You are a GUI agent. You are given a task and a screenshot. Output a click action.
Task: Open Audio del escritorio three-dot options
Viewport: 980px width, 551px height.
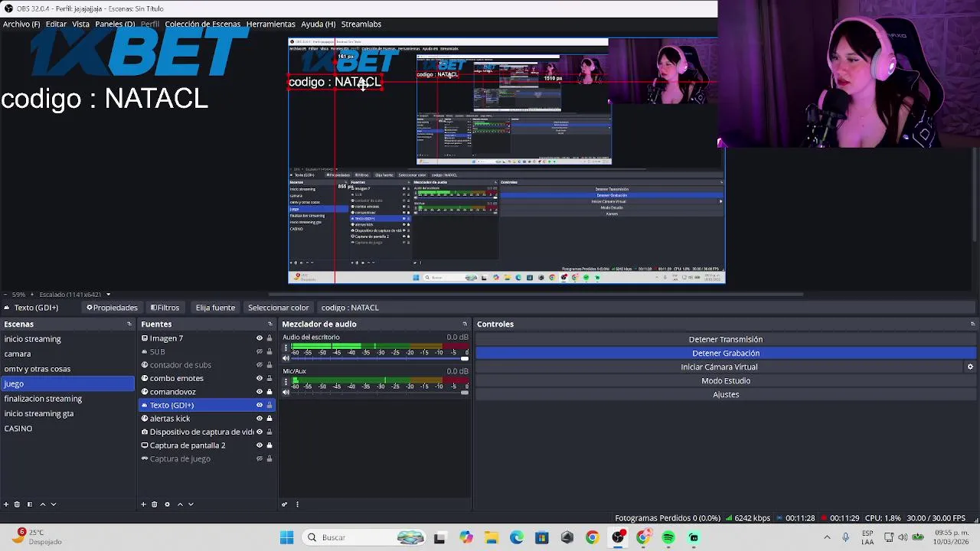(x=286, y=348)
